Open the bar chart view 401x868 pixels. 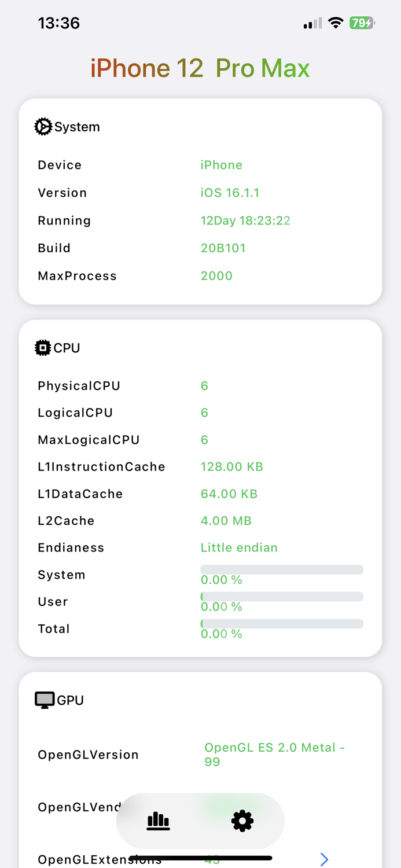pyautogui.click(x=158, y=821)
